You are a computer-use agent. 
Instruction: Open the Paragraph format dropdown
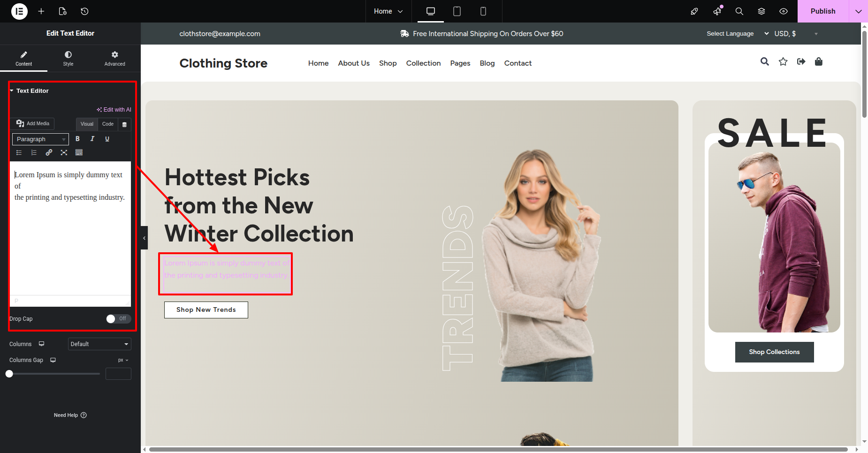[x=40, y=139]
